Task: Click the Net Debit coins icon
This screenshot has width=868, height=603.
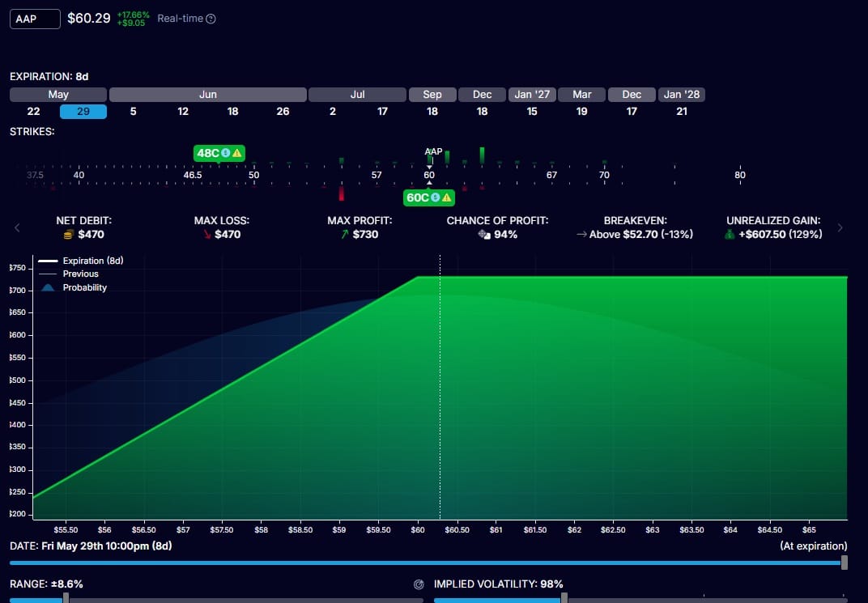Action: [69, 235]
